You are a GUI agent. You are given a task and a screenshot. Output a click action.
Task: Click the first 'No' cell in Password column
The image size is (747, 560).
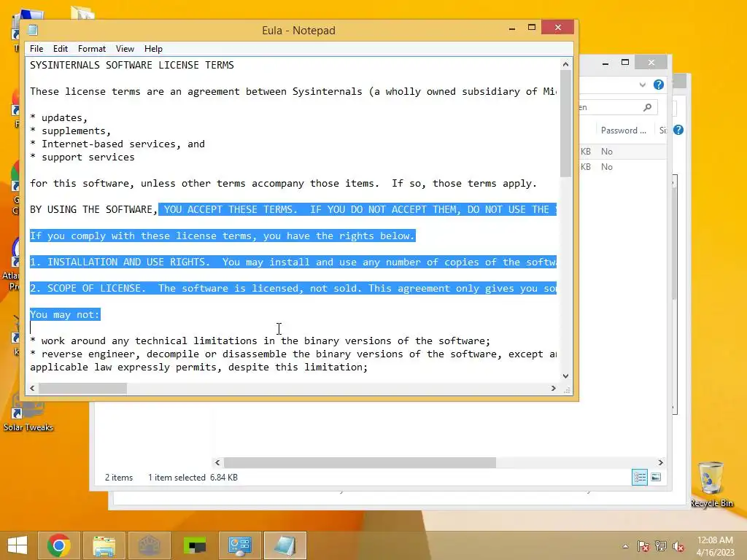point(606,152)
